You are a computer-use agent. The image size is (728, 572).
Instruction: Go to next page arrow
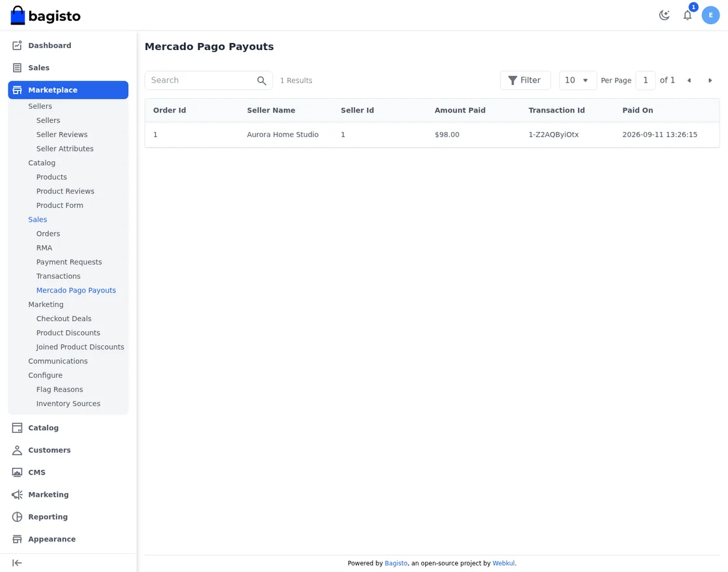(710, 81)
